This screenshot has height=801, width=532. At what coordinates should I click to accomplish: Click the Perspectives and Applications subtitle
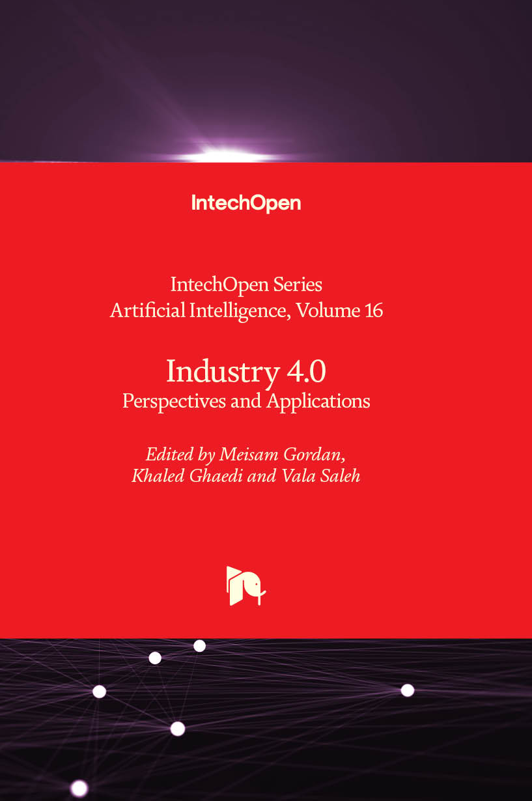(246, 400)
